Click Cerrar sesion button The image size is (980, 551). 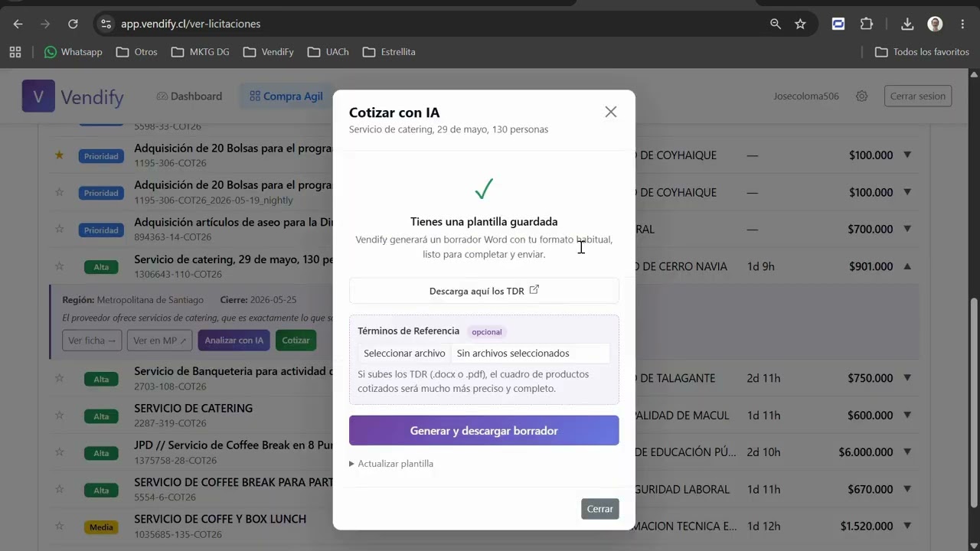(x=917, y=96)
